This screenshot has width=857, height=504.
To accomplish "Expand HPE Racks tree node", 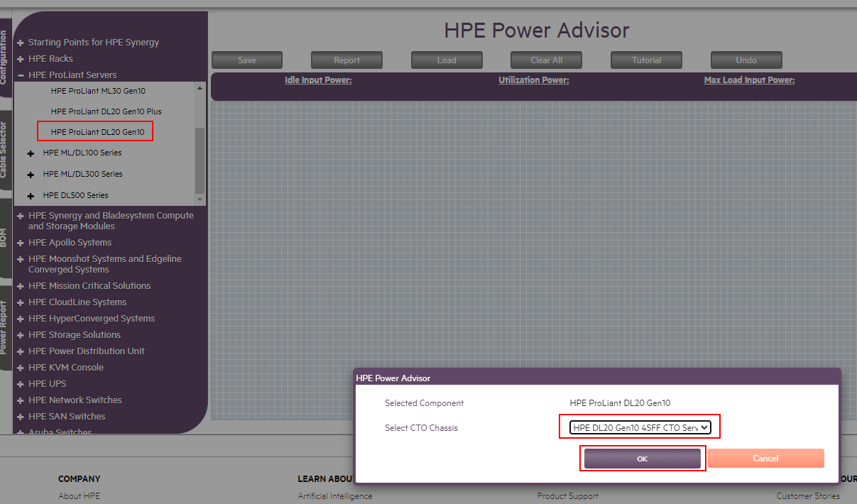I will [21, 59].
